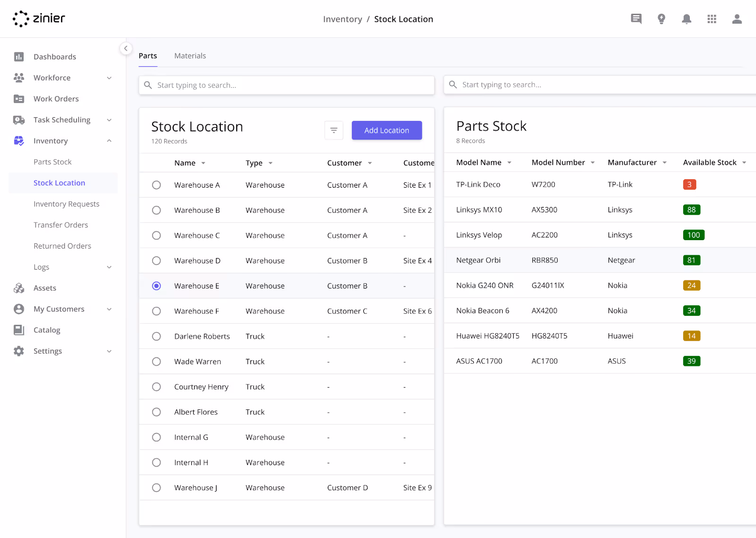Click the Workforce people icon
Image resolution: width=756 pixels, height=538 pixels.
[x=19, y=78]
